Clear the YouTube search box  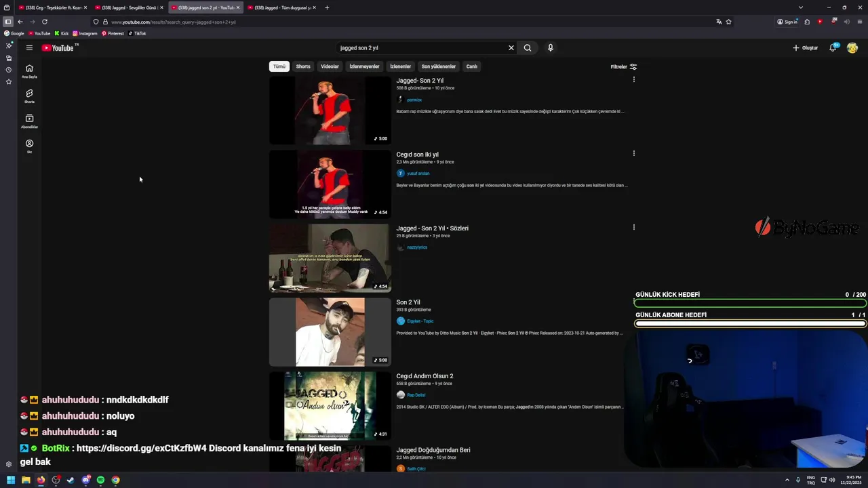tap(511, 47)
